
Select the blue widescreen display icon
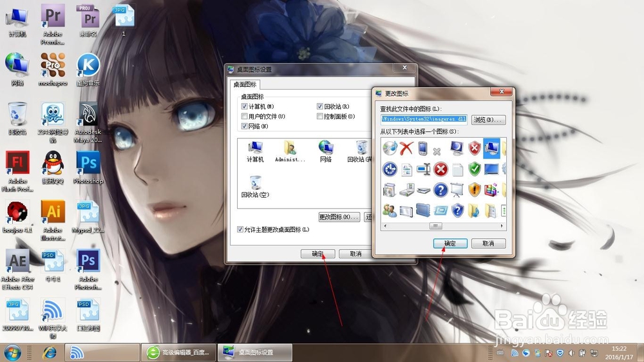pyautogui.click(x=491, y=169)
